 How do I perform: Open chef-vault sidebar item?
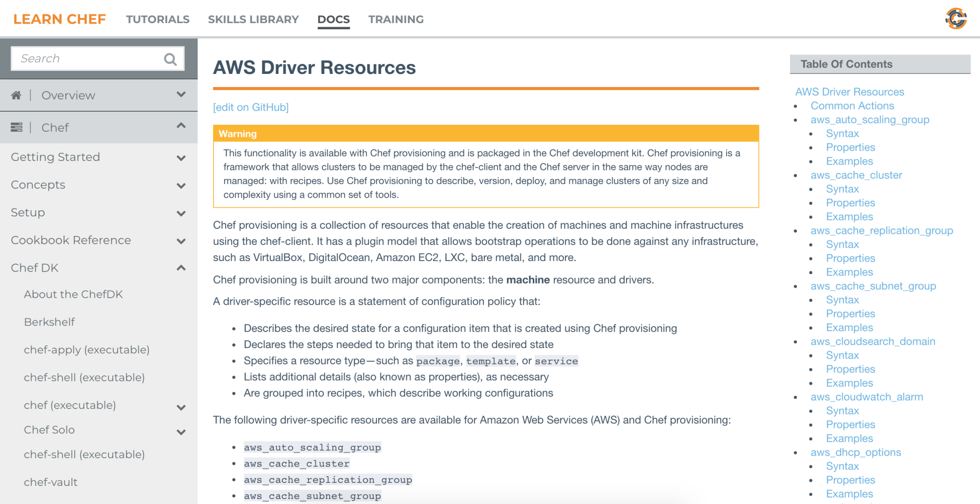(x=51, y=482)
